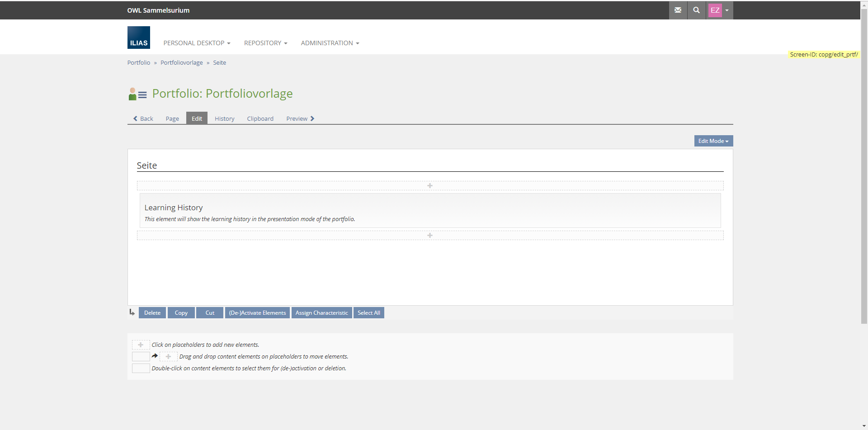
Task: Open the mail envelope icon
Action: [x=678, y=10]
